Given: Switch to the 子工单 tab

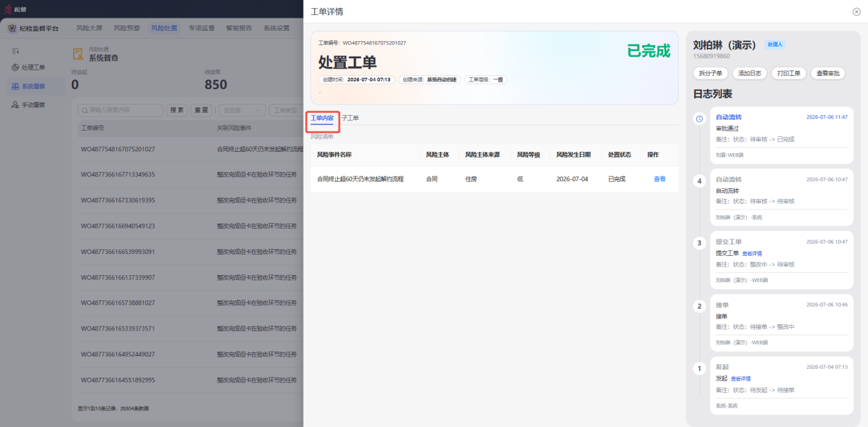Looking at the screenshot, I should [350, 118].
